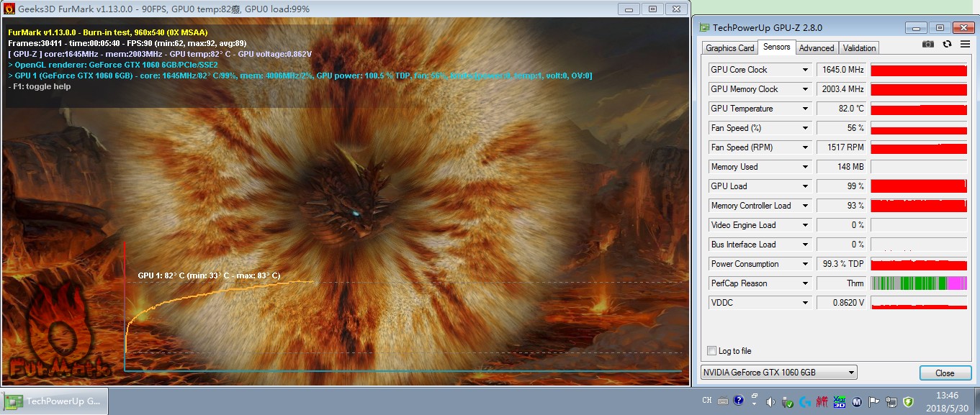
Task: Click the Thrm PerfCap value
Action: [842, 283]
